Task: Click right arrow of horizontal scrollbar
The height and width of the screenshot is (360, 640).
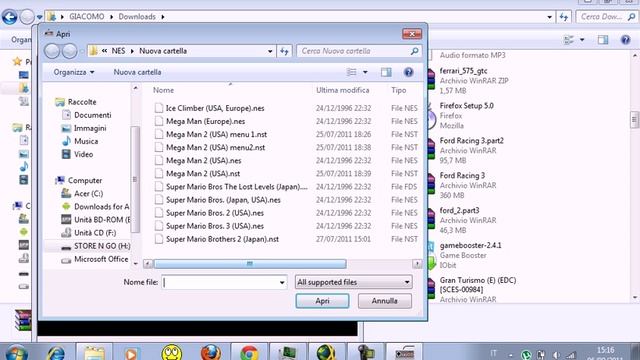Action: [417, 264]
